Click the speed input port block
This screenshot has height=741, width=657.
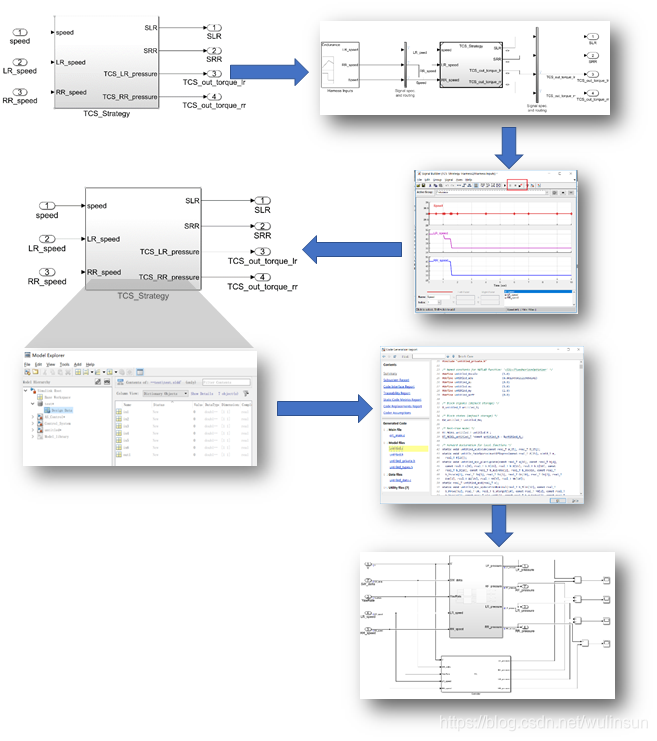pyautogui.click(x=20, y=33)
